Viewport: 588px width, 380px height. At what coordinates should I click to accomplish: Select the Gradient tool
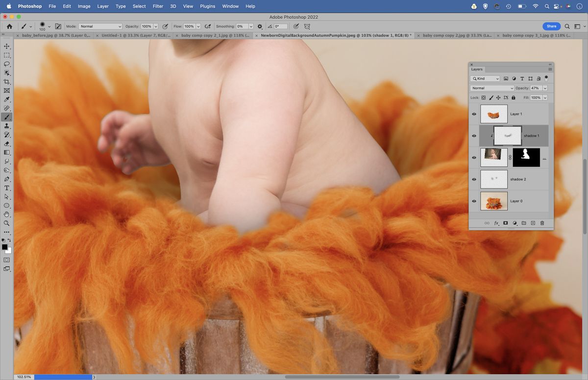point(7,152)
